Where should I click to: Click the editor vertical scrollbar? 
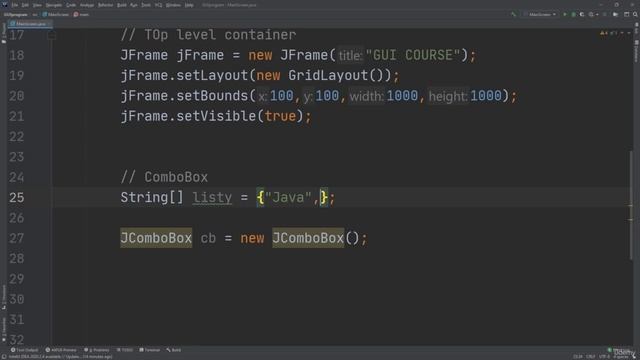coord(631,205)
